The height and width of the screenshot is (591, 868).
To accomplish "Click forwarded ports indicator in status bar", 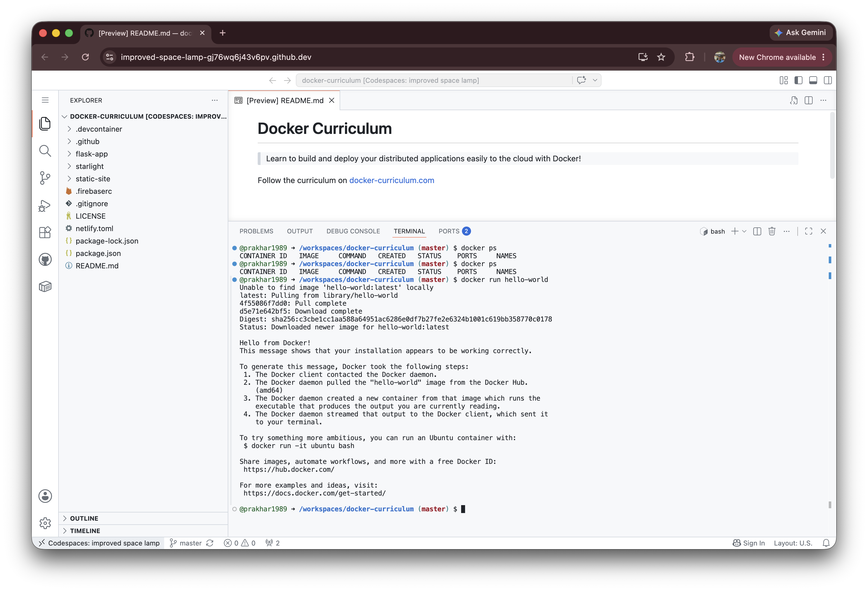I will tap(273, 543).
